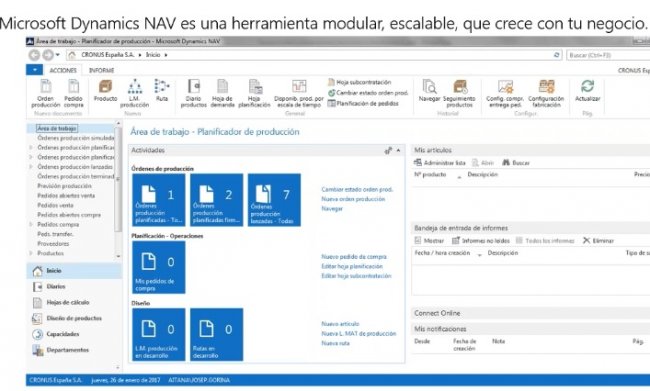
Task: Open the Órdenes producción planificadas tile showing 1
Action: click(159, 200)
